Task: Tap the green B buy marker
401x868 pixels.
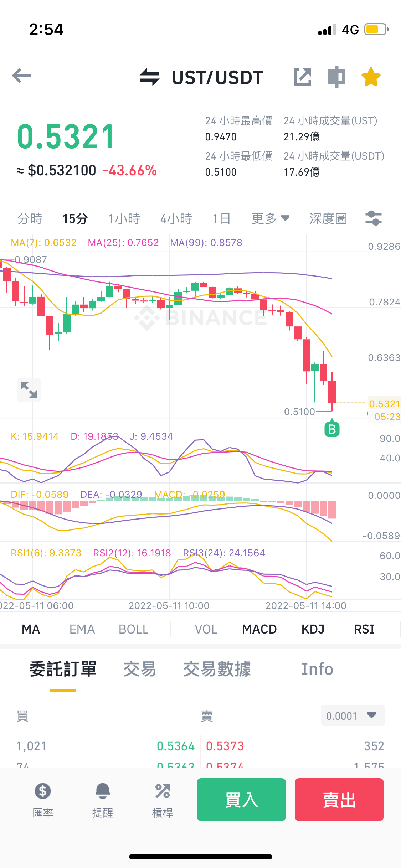Action: click(332, 428)
